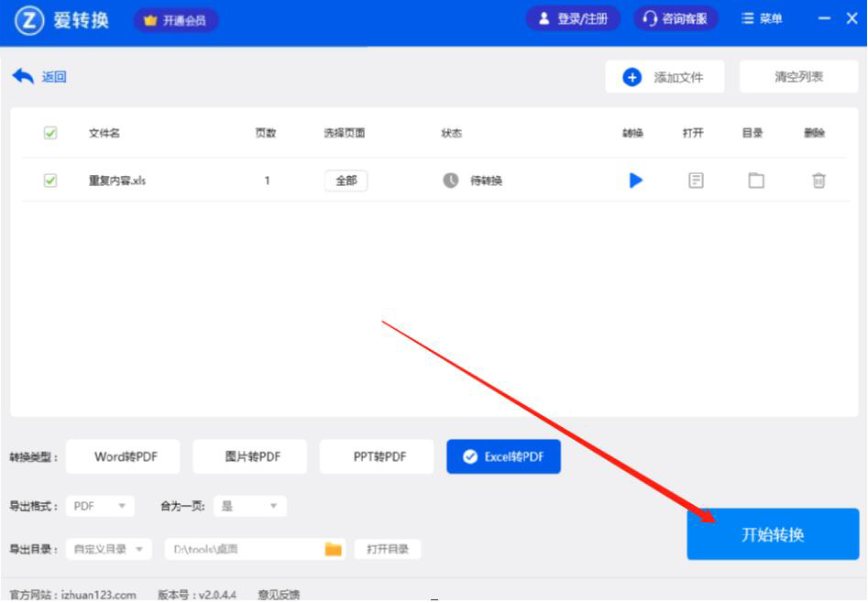Clear the list with 清空列表

coord(799,77)
